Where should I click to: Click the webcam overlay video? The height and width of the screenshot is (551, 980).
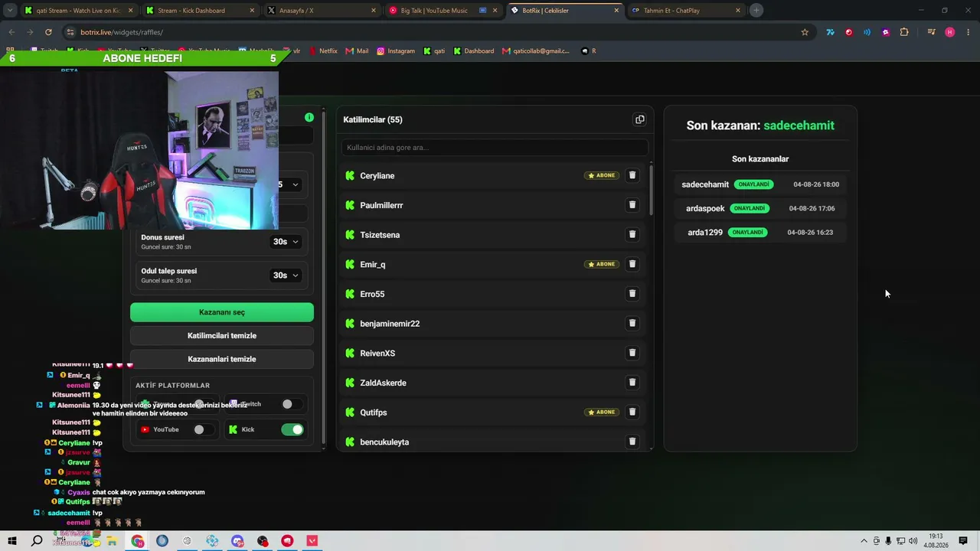(x=139, y=150)
